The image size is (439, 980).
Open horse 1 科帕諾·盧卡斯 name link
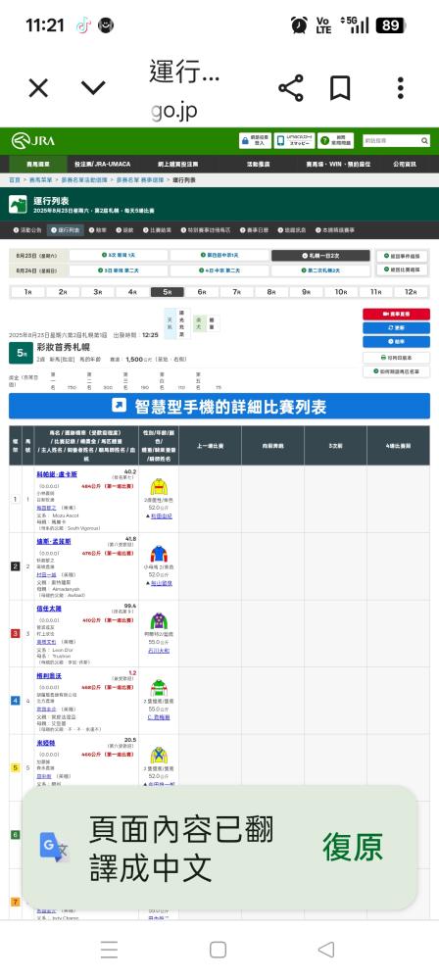coord(57,474)
